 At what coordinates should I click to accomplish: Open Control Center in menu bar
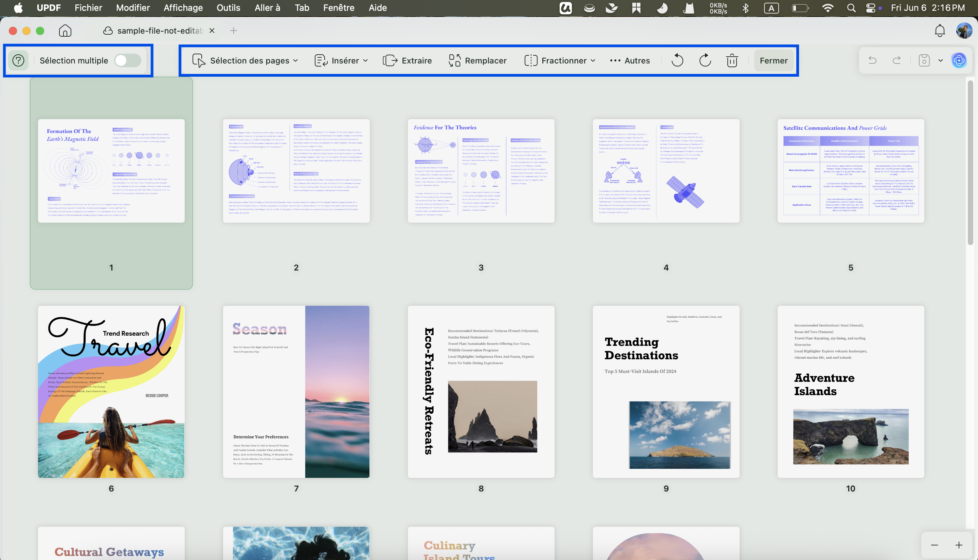pyautogui.click(x=871, y=8)
